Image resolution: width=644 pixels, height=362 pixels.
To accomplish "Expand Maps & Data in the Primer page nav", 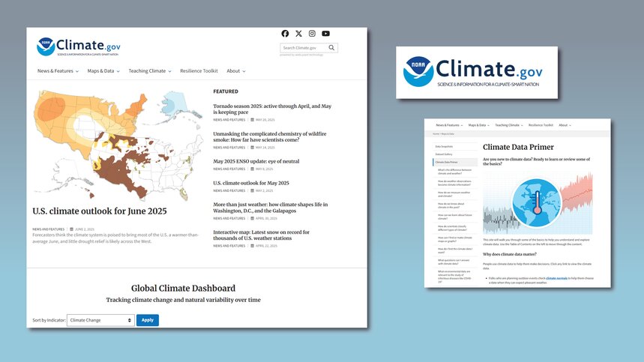I will 478,125.
